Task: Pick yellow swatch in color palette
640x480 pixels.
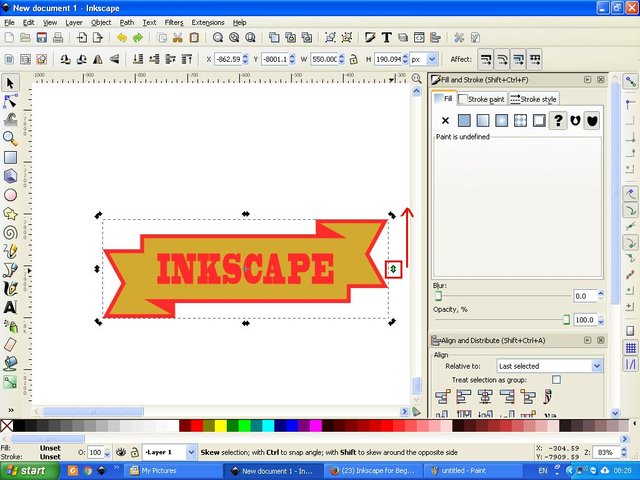Action: pos(221,426)
